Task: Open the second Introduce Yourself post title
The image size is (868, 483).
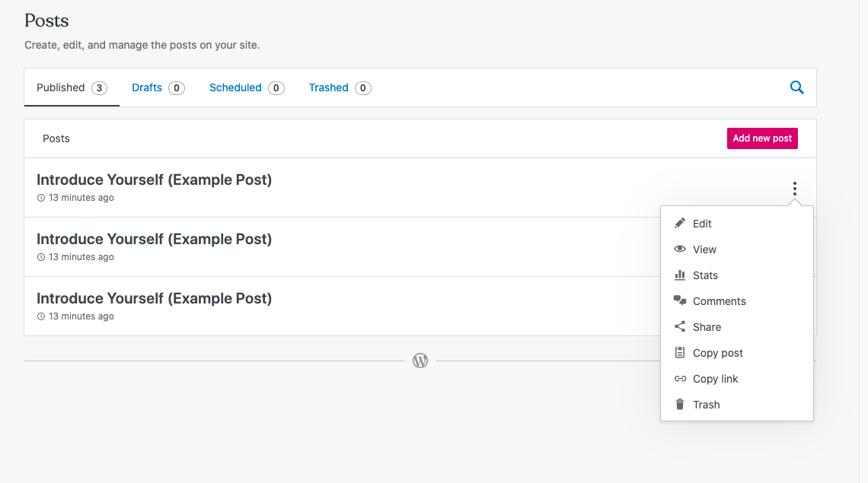Action: point(154,240)
